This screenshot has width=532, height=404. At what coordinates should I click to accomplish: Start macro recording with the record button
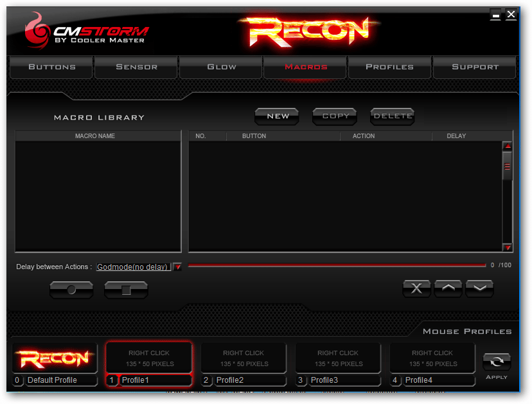click(71, 290)
